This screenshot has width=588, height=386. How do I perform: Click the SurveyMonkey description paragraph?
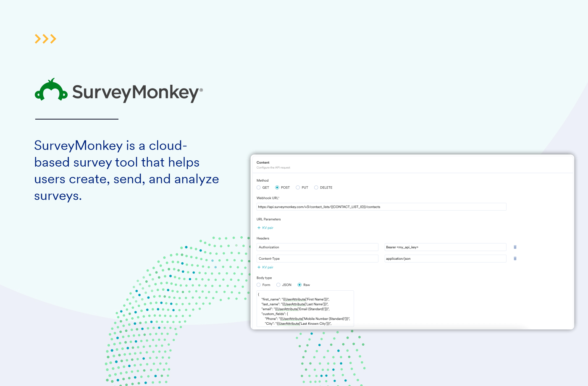[x=126, y=171]
